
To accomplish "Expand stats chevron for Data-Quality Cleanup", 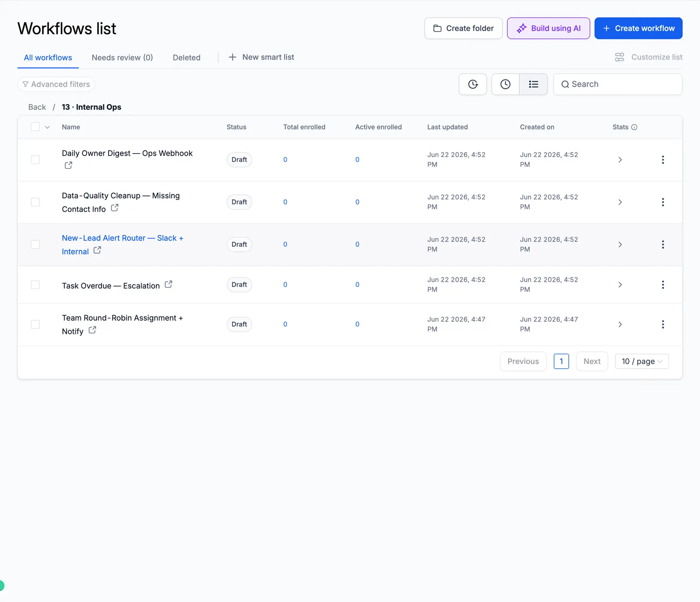I will (620, 202).
